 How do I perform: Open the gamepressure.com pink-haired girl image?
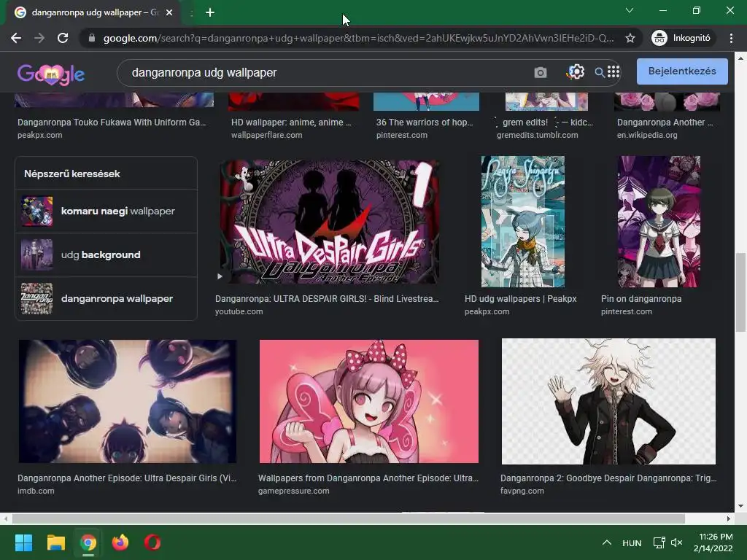click(368, 401)
